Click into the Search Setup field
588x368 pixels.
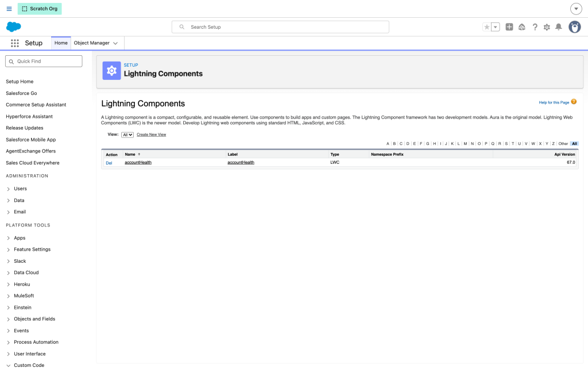coord(280,27)
